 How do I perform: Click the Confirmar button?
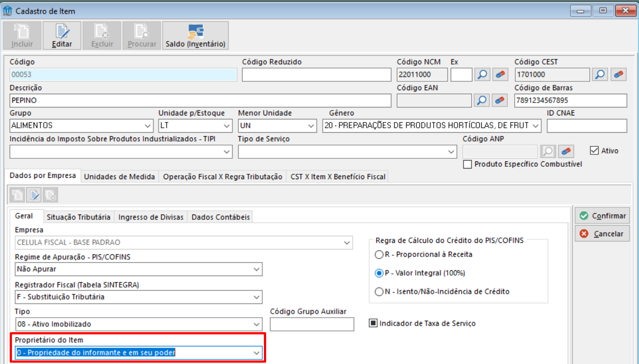click(x=602, y=215)
